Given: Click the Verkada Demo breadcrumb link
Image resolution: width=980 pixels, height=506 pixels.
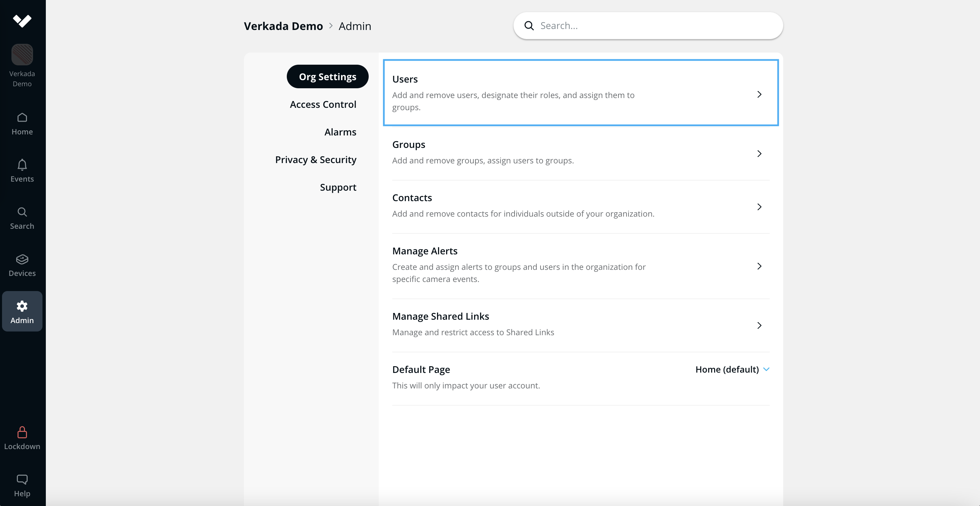Looking at the screenshot, I should point(283,26).
